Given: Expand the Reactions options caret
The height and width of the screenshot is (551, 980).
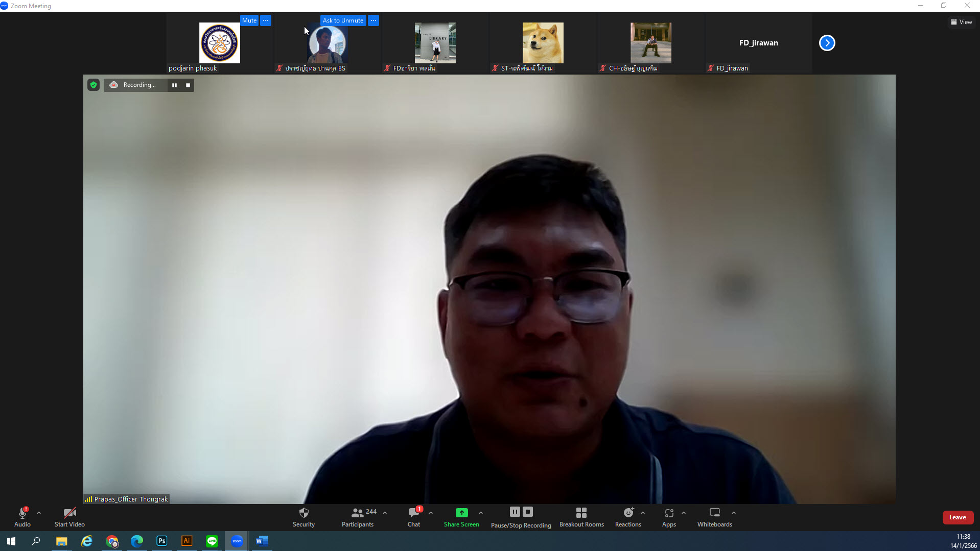Looking at the screenshot, I should coord(643,513).
